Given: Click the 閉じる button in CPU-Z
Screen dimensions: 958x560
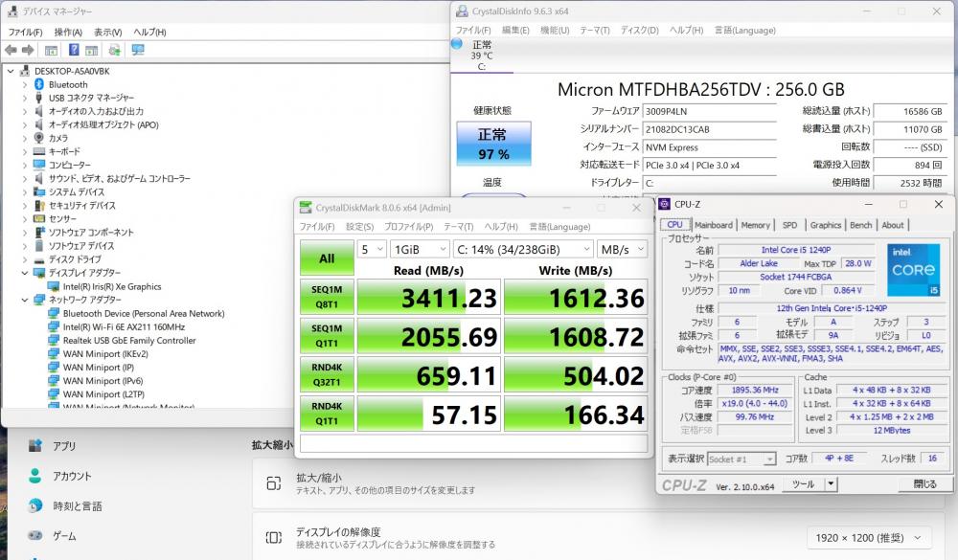Looking at the screenshot, I should point(924,484).
